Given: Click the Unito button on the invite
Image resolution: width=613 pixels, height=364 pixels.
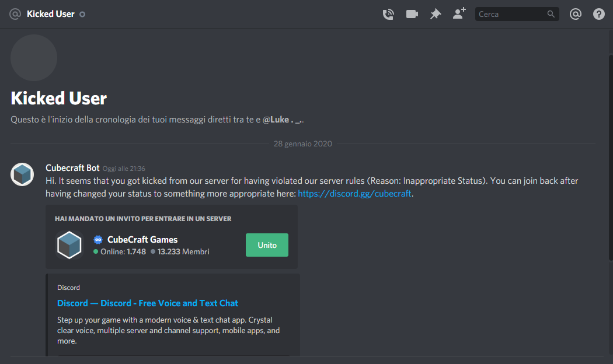Looking at the screenshot, I should point(267,245).
